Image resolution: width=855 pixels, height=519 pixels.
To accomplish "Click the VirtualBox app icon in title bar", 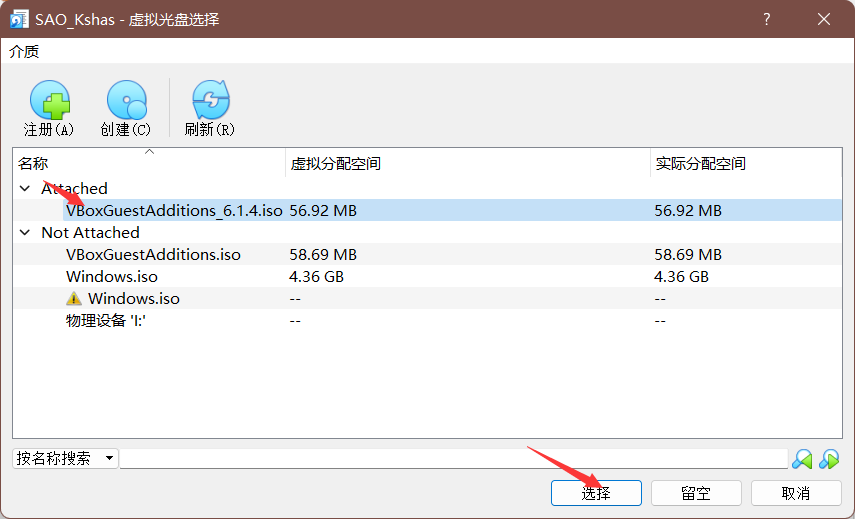I will coord(19,20).
